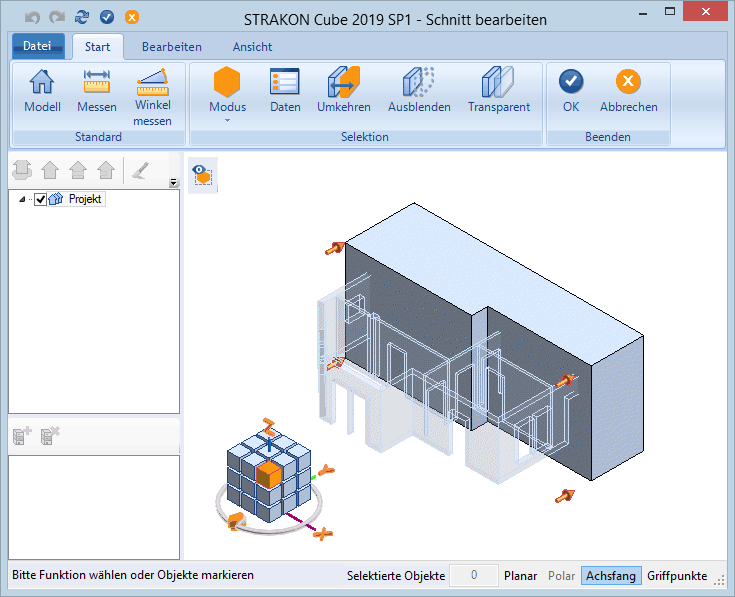
Task: Switch to the Bearbeiten tab
Action: (172, 47)
